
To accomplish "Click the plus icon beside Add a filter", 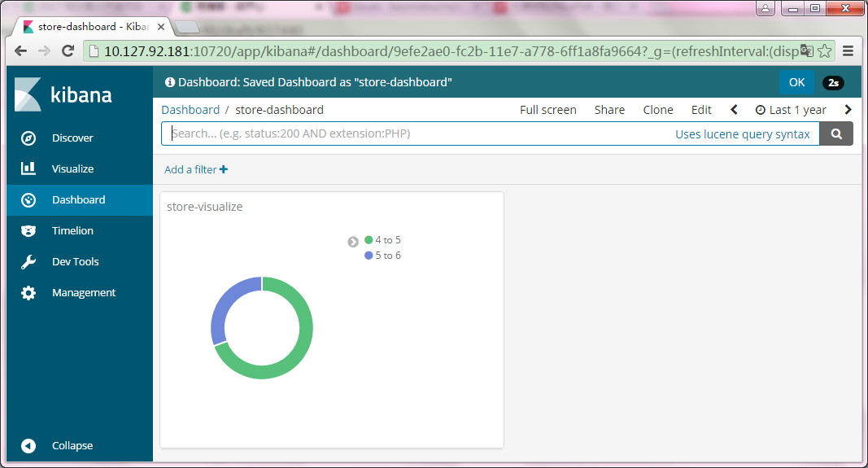I will point(224,169).
